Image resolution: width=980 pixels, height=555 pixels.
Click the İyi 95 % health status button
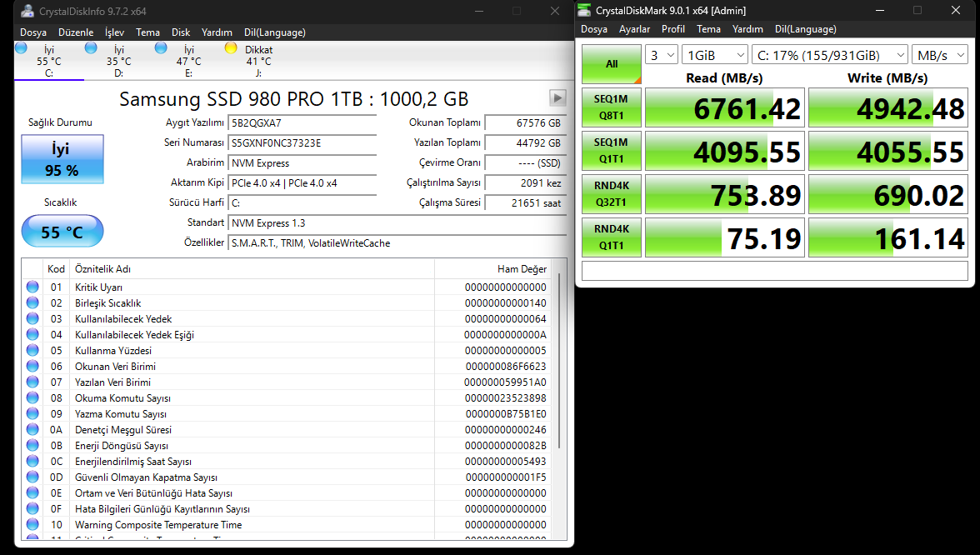click(62, 158)
